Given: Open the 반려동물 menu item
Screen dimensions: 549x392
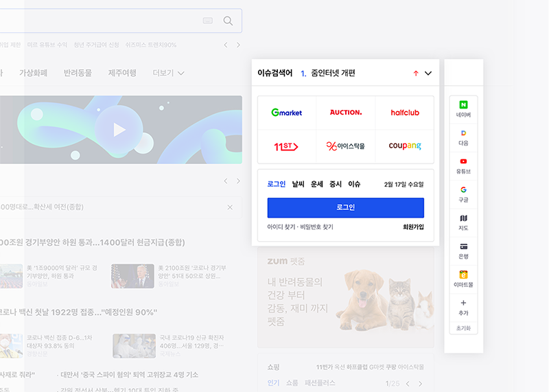Looking at the screenshot, I should [78, 73].
